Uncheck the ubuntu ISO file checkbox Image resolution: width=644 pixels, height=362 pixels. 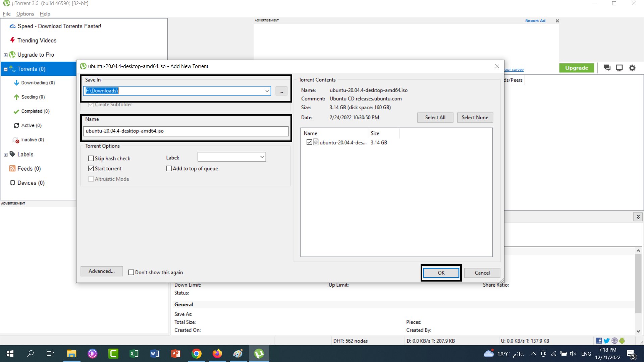(309, 142)
